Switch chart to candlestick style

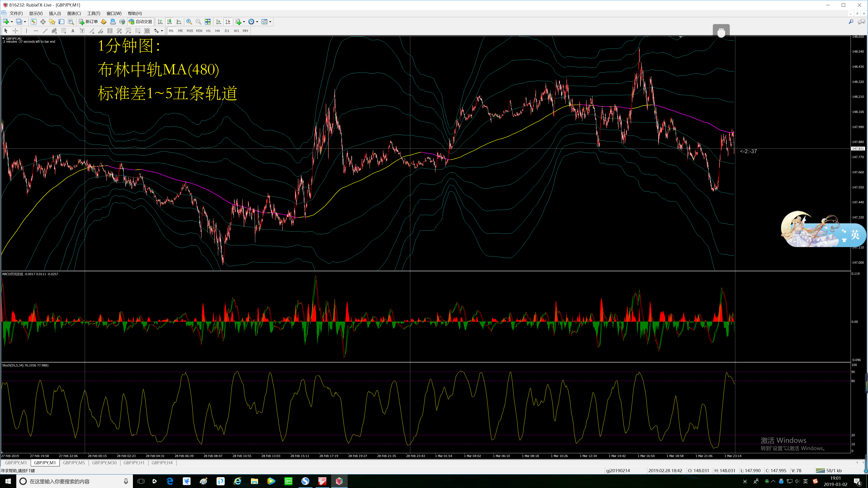coord(170,21)
